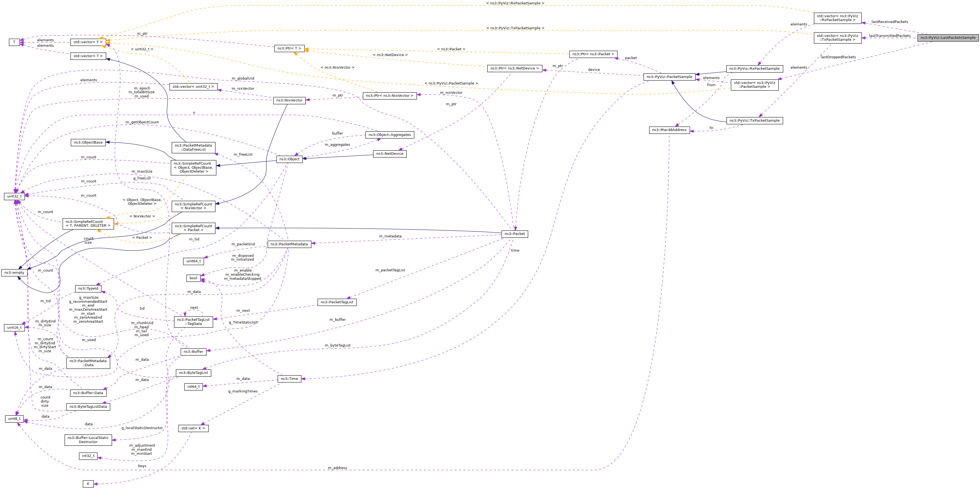980x489 pixels.
Task: Open the std::set< K > node
Action: (193, 429)
